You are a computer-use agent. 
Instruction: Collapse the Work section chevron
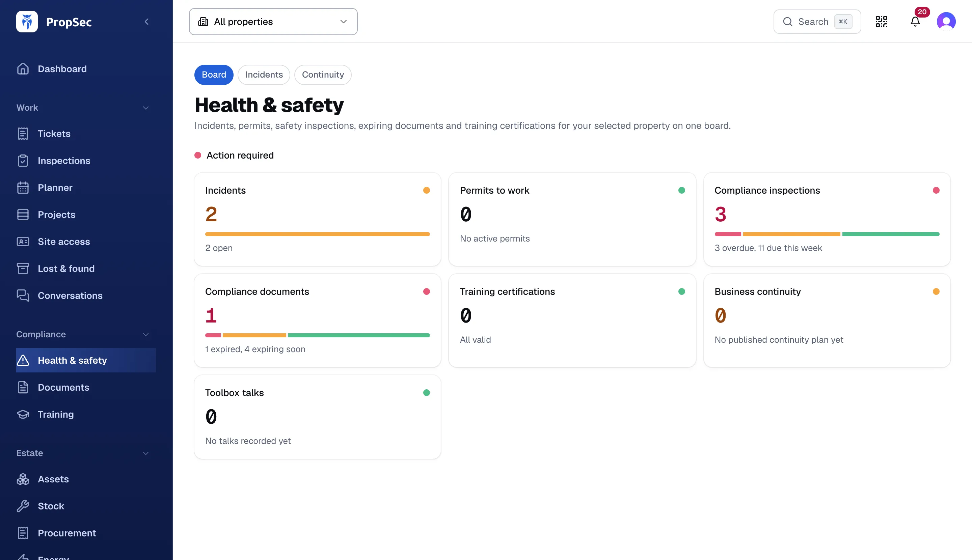coord(146,108)
